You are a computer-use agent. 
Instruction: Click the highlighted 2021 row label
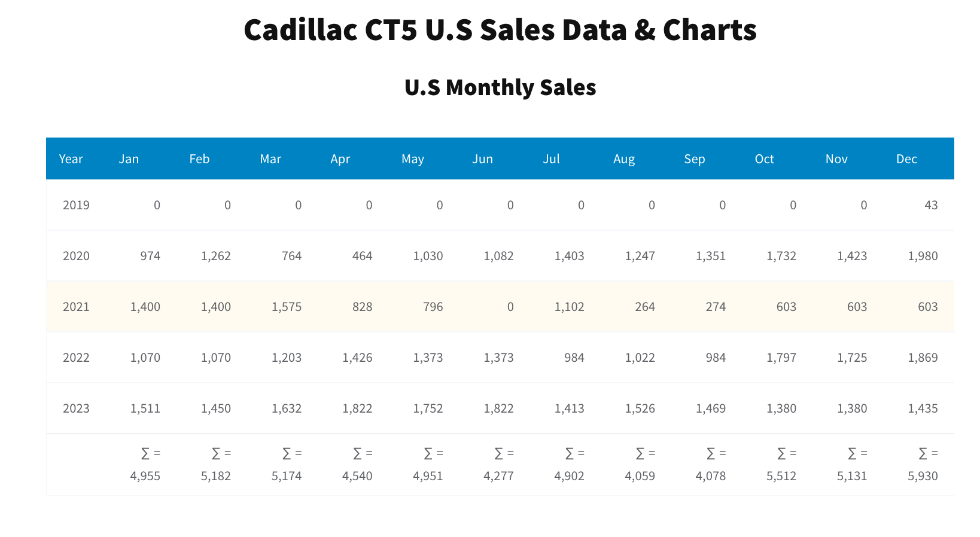click(x=76, y=307)
